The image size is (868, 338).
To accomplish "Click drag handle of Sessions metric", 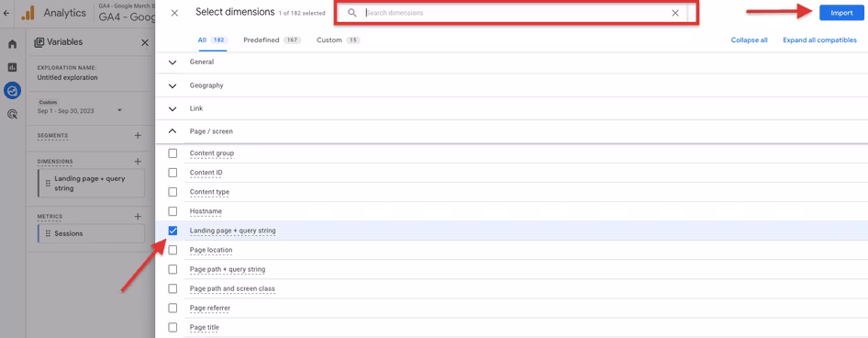I will tap(48, 234).
